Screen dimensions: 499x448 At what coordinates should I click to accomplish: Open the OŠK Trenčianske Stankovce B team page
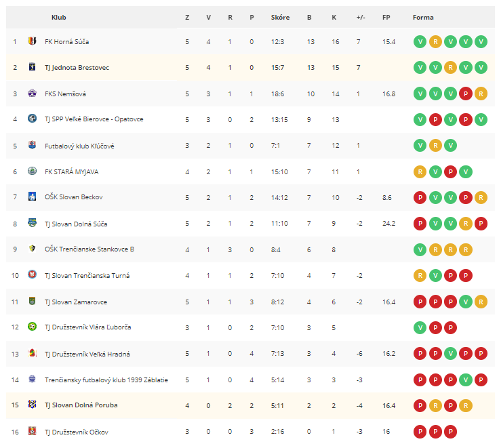point(89,249)
